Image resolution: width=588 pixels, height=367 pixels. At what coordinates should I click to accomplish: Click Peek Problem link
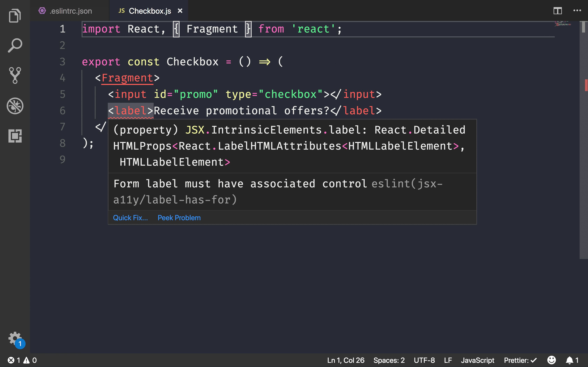[x=179, y=217]
